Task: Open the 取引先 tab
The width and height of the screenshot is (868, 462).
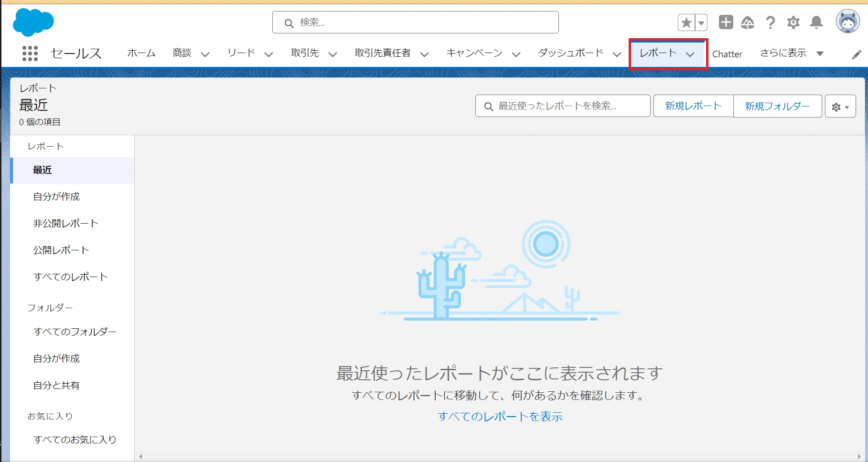Action: (305, 53)
